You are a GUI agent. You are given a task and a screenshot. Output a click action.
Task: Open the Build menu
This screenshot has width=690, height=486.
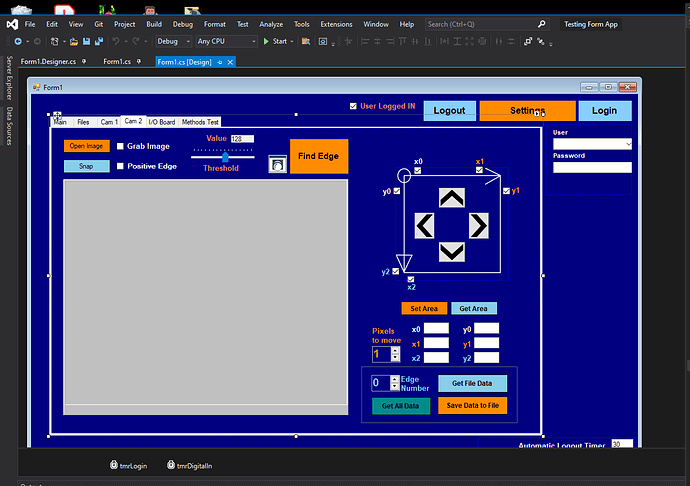pyautogui.click(x=154, y=24)
